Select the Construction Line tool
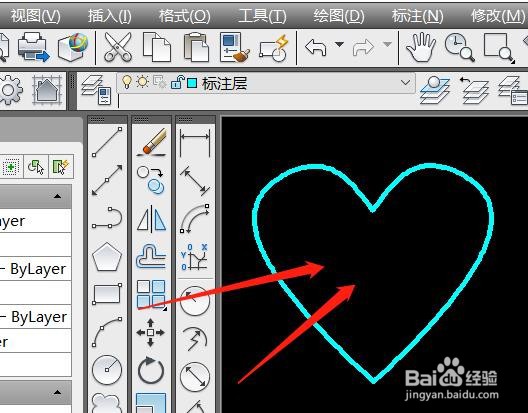Image resolution: width=528 pixels, height=413 pixels. 107,180
